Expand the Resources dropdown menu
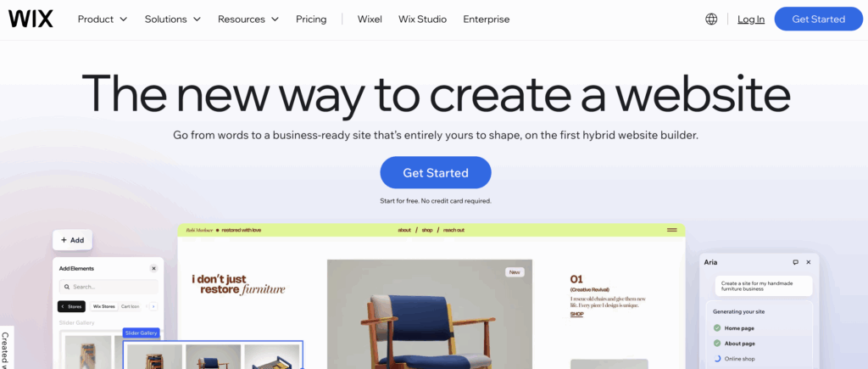The width and height of the screenshot is (868, 369). [x=248, y=19]
